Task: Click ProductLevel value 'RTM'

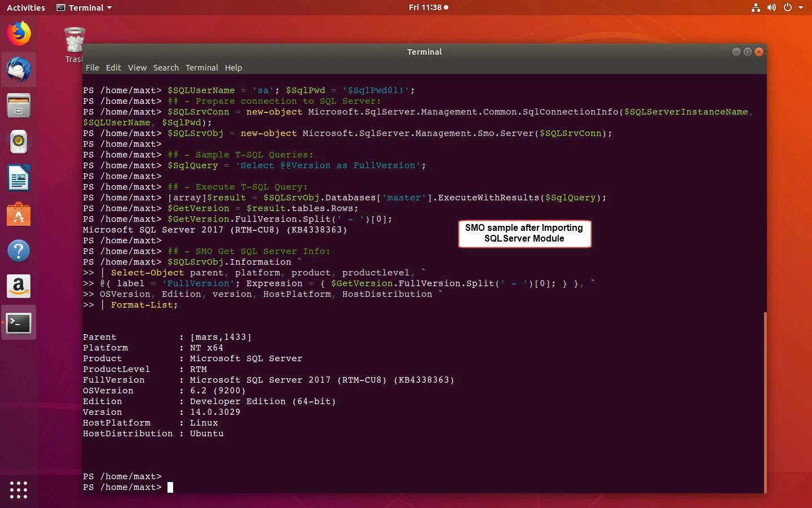Action: (x=198, y=369)
